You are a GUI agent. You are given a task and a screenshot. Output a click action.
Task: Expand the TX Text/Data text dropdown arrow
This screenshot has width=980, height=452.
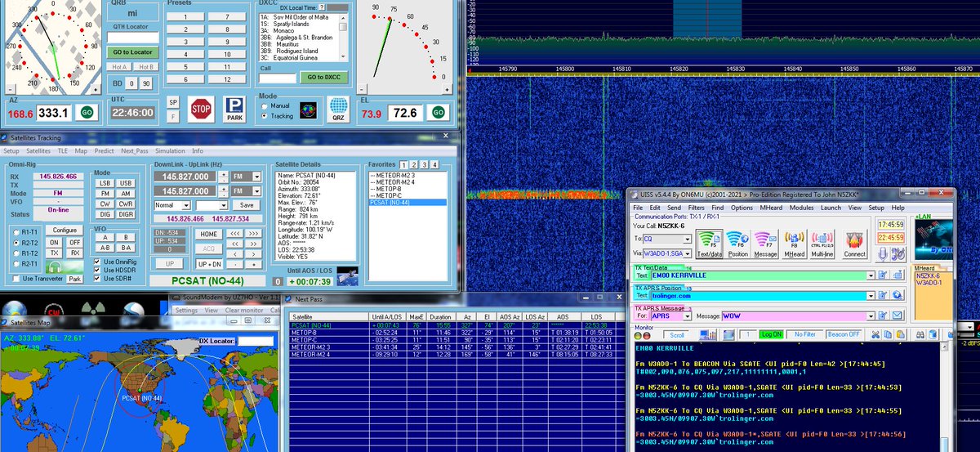871,276
